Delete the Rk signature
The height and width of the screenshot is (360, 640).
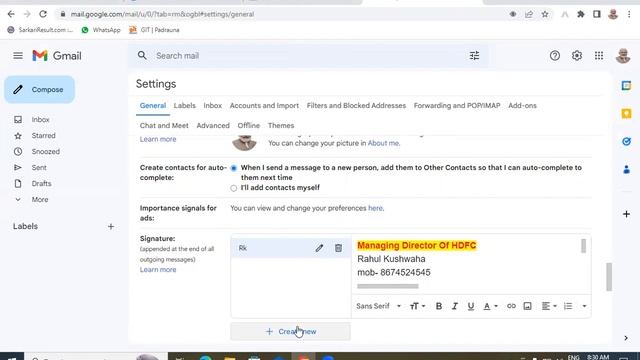point(338,248)
